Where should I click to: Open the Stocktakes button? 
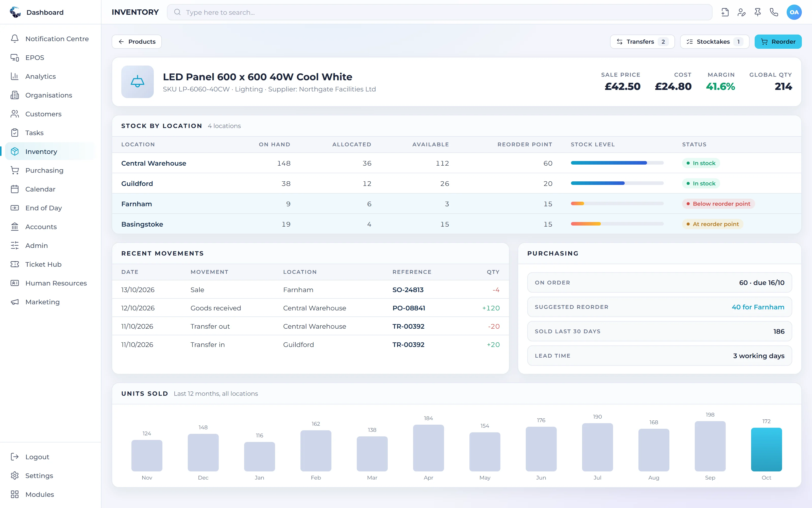pyautogui.click(x=714, y=42)
